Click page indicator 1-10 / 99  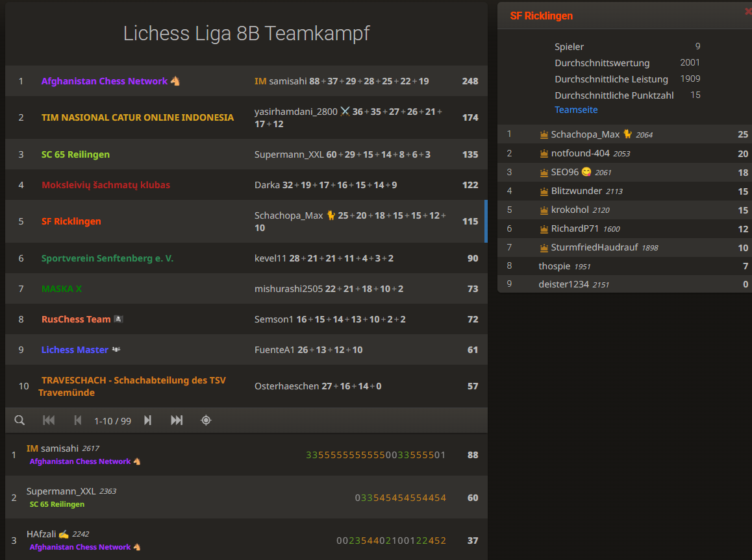[113, 420]
